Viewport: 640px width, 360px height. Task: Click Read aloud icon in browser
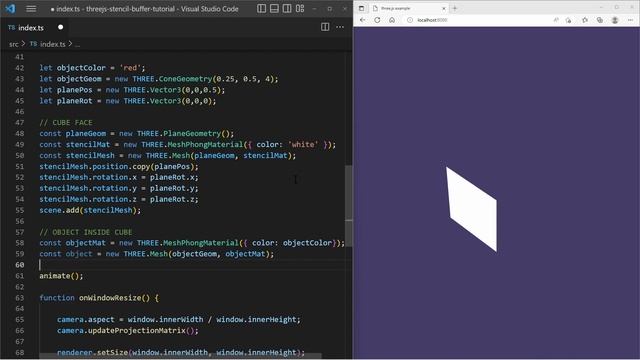556,20
